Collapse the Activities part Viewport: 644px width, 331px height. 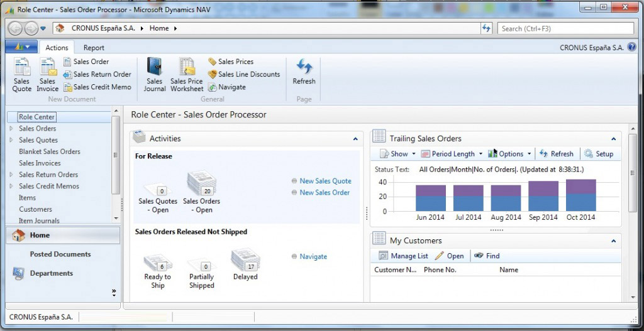[x=355, y=139]
